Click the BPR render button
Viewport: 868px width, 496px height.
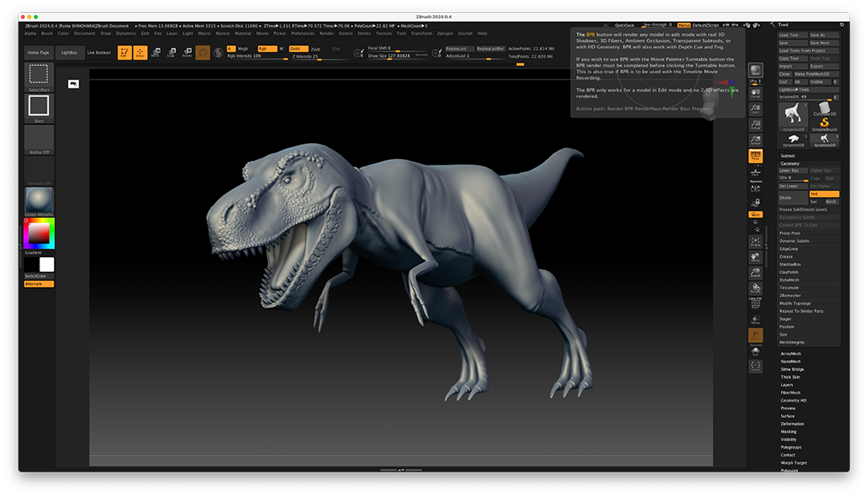pos(755,70)
